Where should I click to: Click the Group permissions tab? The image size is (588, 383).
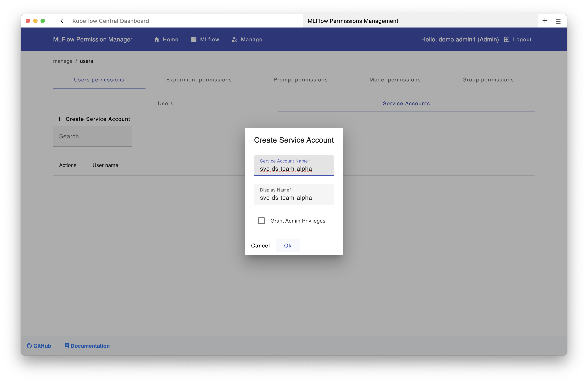(x=488, y=80)
